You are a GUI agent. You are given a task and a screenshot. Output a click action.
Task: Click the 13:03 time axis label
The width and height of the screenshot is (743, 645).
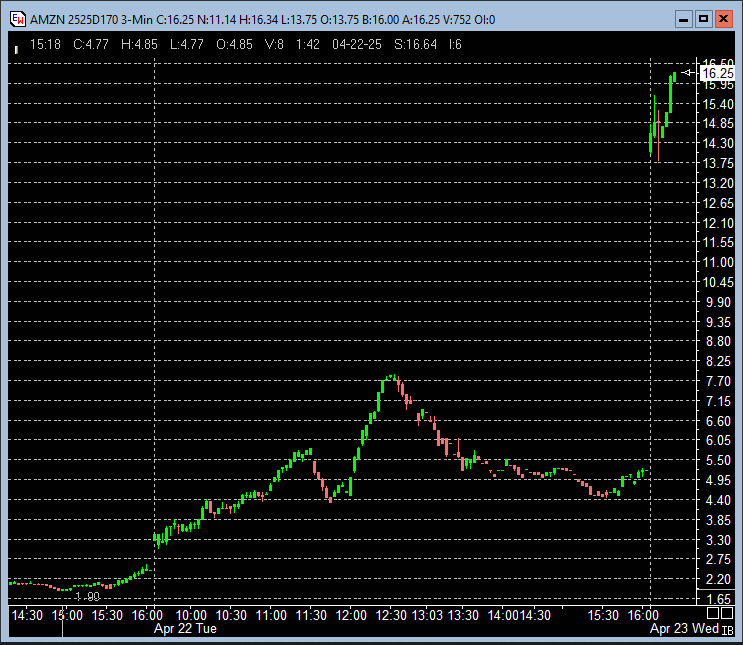[x=427, y=615]
